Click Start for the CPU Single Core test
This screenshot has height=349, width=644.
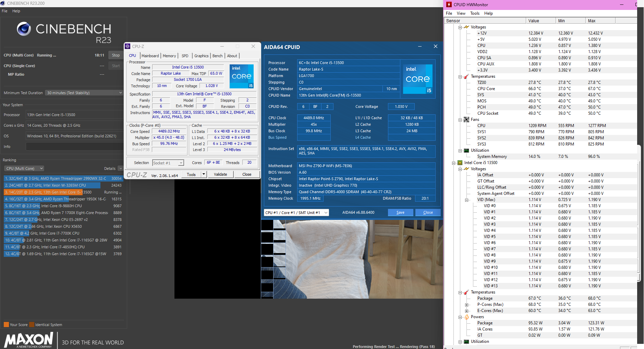coord(116,66)
